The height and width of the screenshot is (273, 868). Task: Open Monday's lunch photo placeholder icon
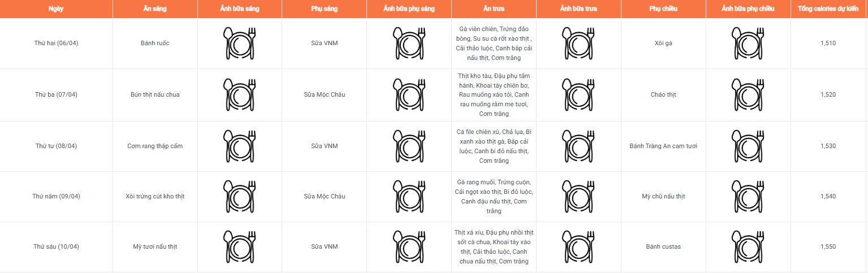click(578, 44)
